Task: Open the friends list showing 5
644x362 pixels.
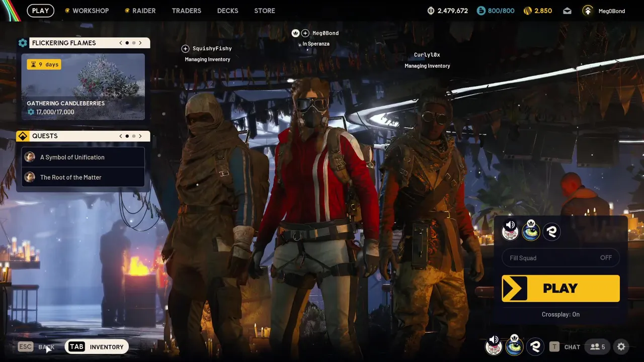Action: click(597, 346)
